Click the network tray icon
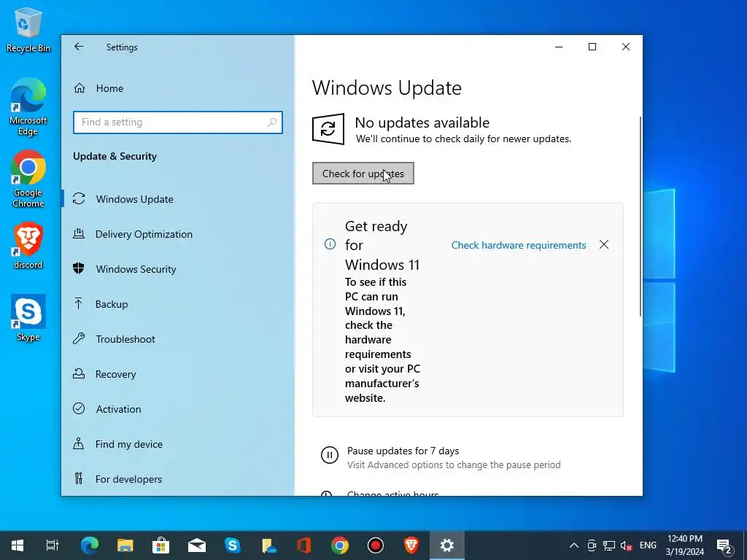747x560 pixels. [x=609, y=545]
